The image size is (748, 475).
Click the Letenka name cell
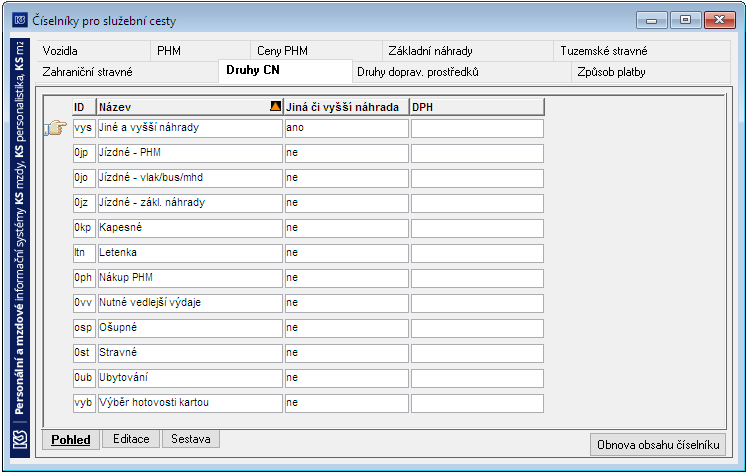pyautogui.click(x=190, y=253)
